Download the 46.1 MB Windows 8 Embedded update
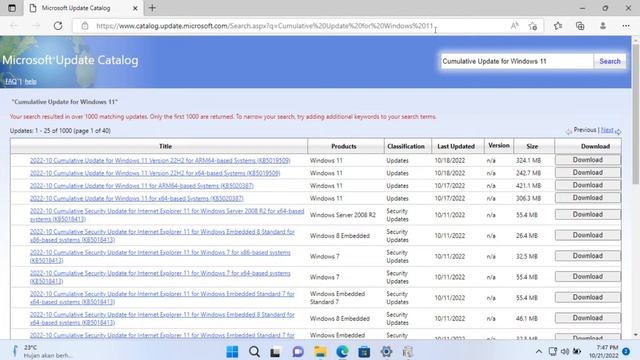 coord(588,318)
